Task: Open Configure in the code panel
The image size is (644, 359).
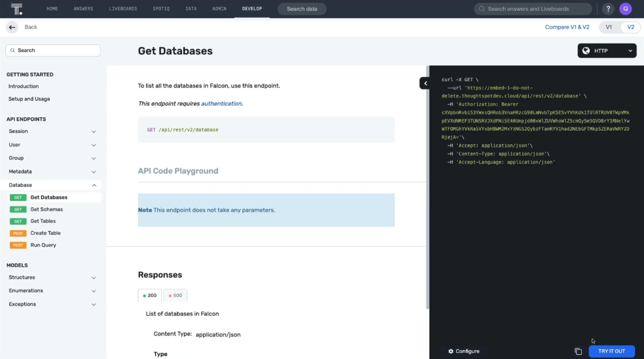Action: pos(464,351)
